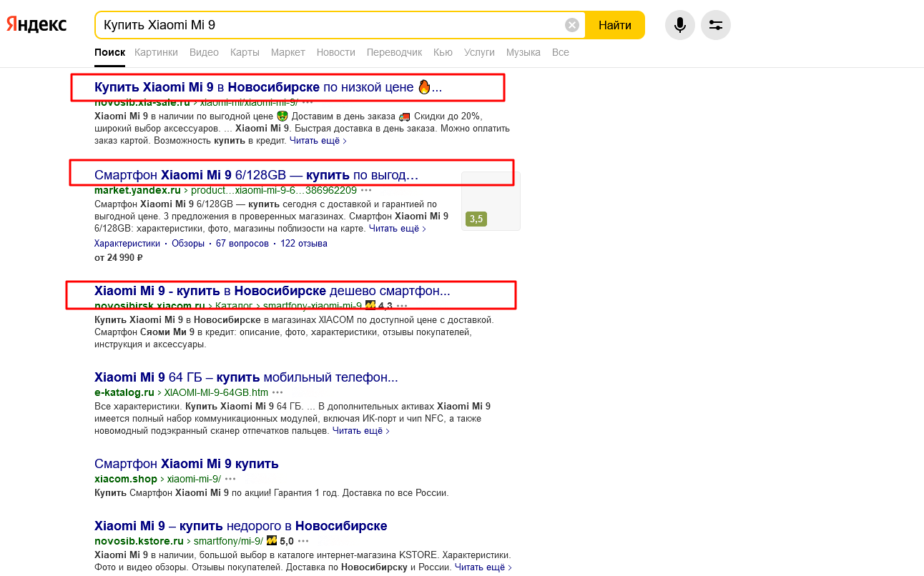This screenshot has width=924, height=576.
Task: Click the e-katalog.ru domain link
Action: (124, 392)
